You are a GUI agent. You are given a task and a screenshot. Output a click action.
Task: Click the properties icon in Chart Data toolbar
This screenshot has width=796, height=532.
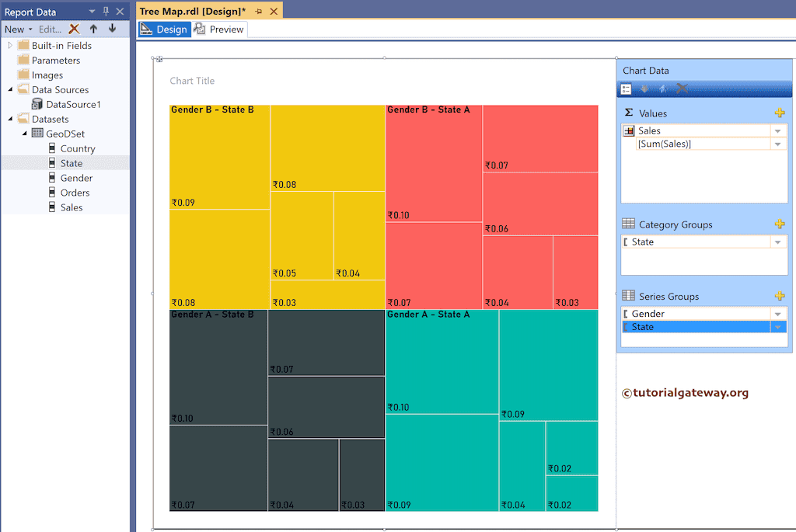[x=627, y=89]
